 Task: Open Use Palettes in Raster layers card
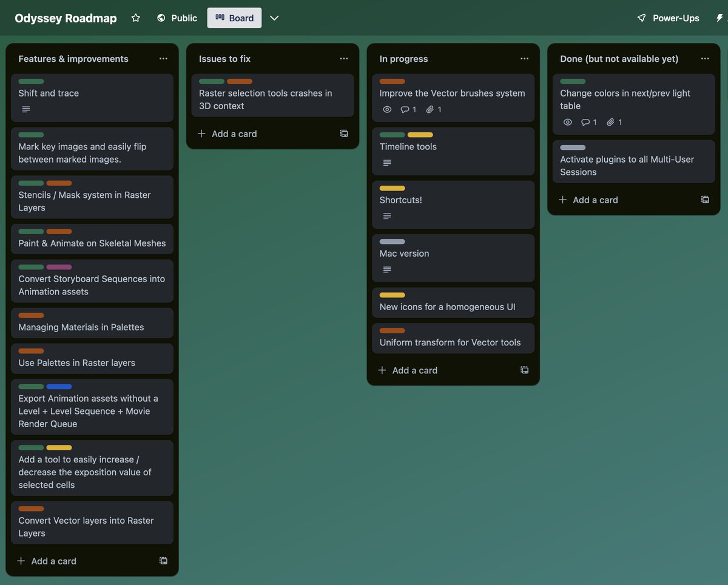coord(92,359)
